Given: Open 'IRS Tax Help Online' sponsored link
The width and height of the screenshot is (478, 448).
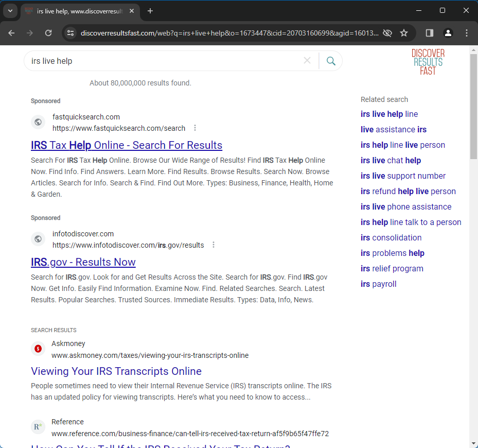Looking at the screenshot, I should tap(127, 145).
